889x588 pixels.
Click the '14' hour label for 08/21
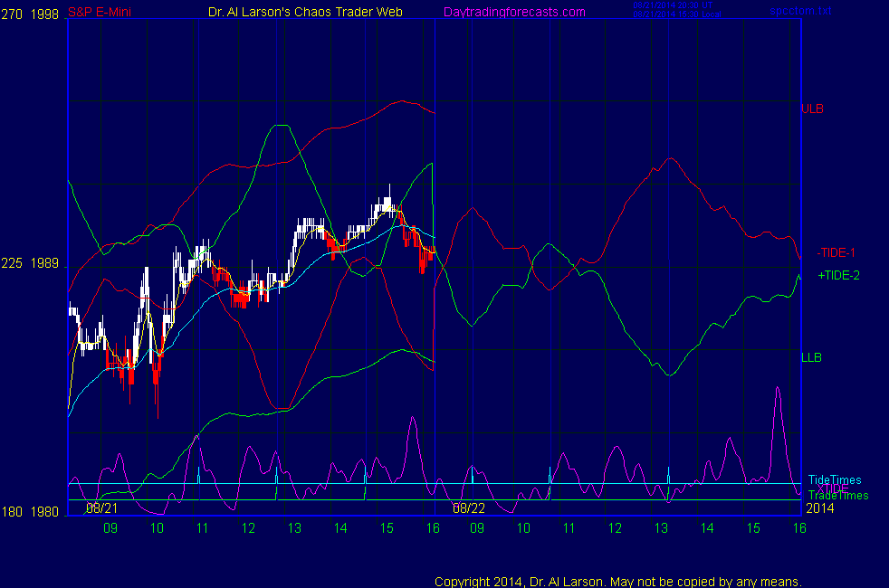point(340,528)
